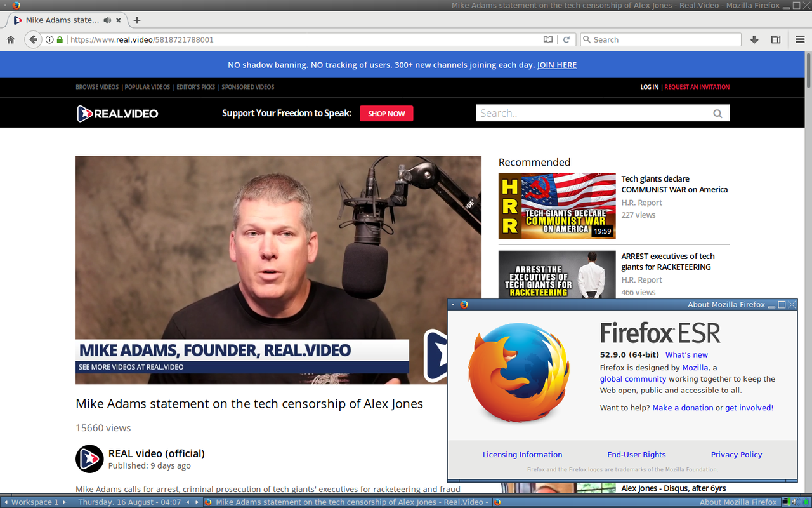Click the page vertical scrollbar thumb
Image resolution: width=812 pixels, height=508 pixels.
pyautogui.click(x=808, y=70)
